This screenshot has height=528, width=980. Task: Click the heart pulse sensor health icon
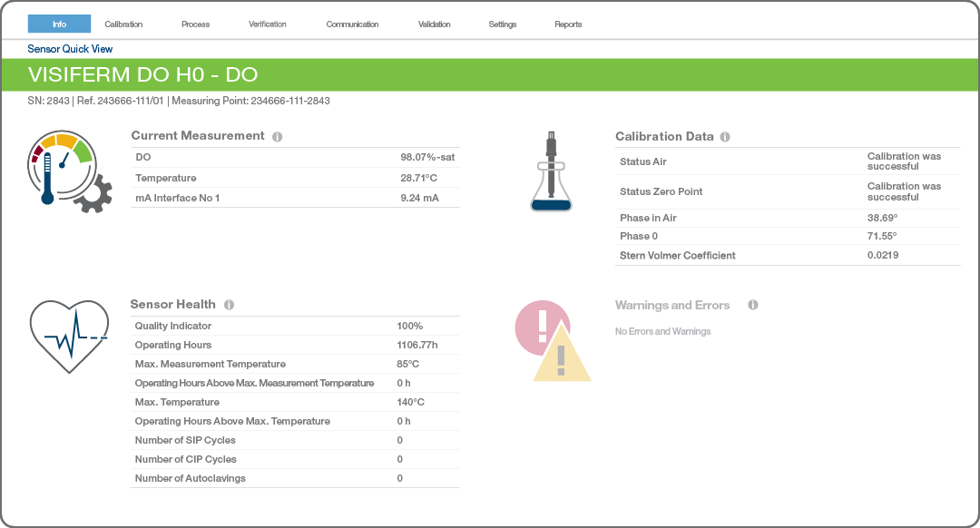coord(69,337)
